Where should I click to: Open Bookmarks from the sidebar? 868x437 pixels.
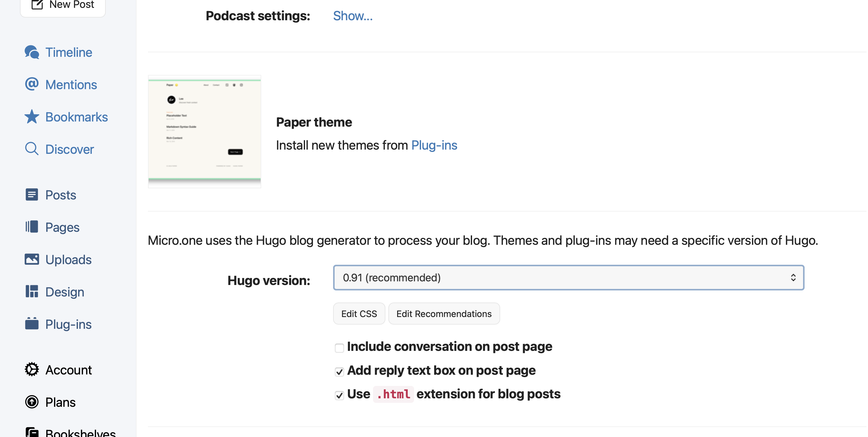tap(76, 117)
